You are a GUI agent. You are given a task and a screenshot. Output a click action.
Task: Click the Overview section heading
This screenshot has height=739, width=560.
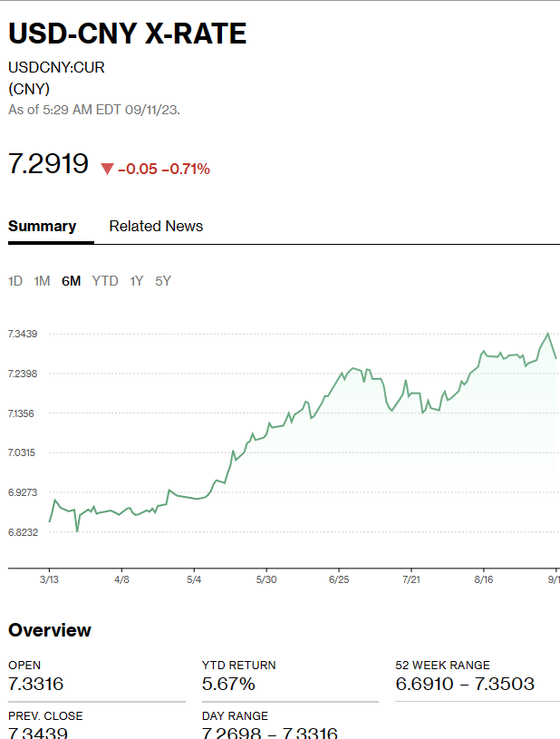click(x=50, y=630)
